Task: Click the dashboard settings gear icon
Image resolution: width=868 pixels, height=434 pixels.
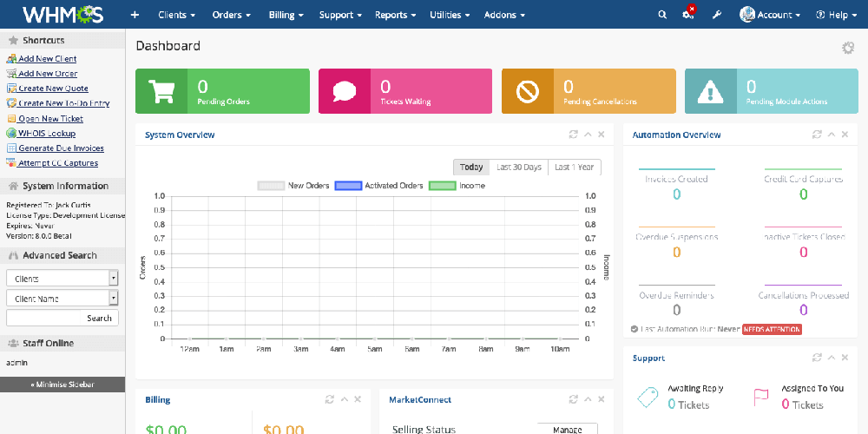Action: point(847,48)
